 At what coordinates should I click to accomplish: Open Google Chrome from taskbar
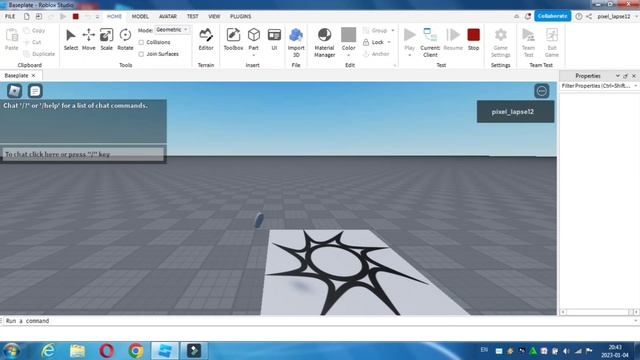136,351
